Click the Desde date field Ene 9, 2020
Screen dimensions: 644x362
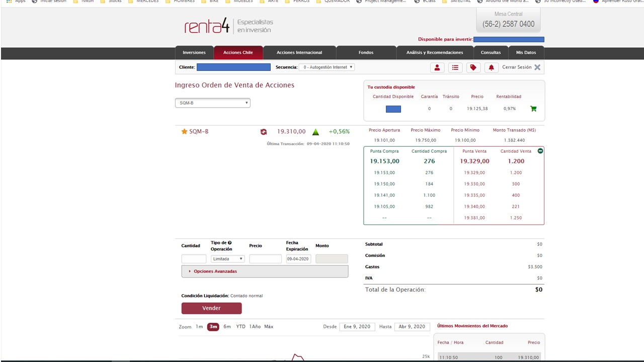point(357,327)
